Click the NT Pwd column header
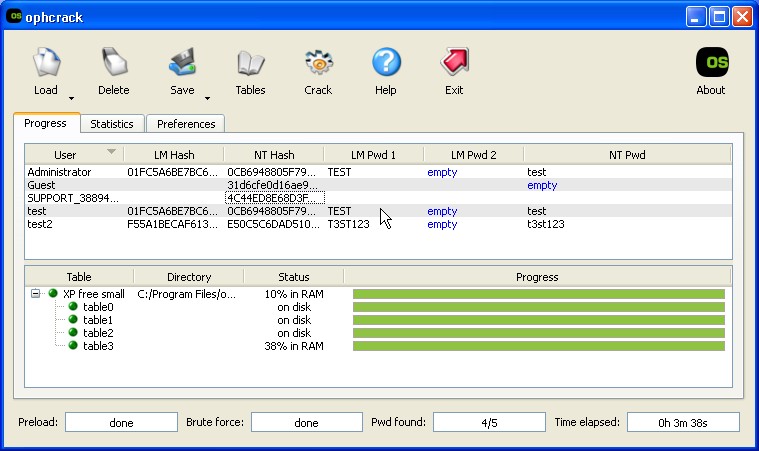 pyautogui.click(x=627, y=155)
